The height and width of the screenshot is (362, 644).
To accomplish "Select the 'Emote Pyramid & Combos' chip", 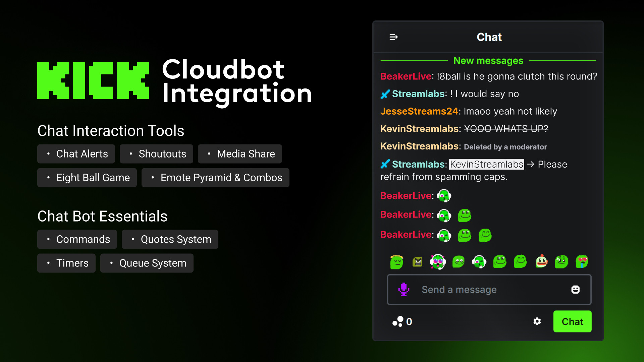I will (x=215, y=178).
